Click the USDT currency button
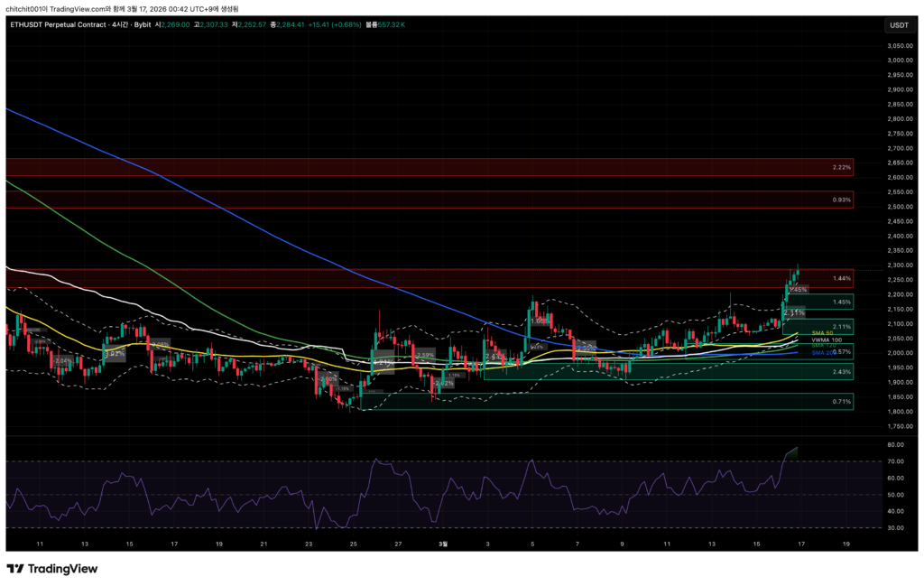The height and width of the screenshot is (586, 924). 899,25
